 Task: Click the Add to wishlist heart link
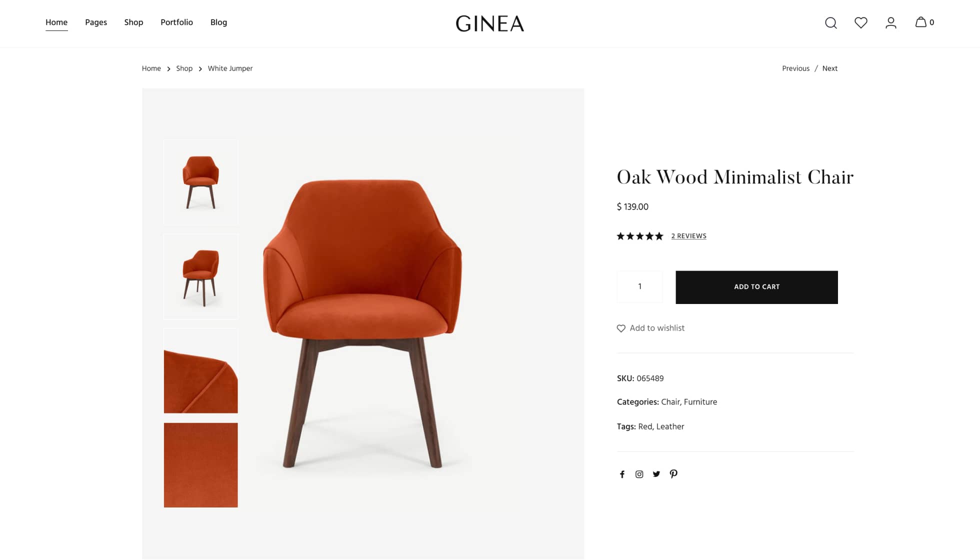coord(650,328)
